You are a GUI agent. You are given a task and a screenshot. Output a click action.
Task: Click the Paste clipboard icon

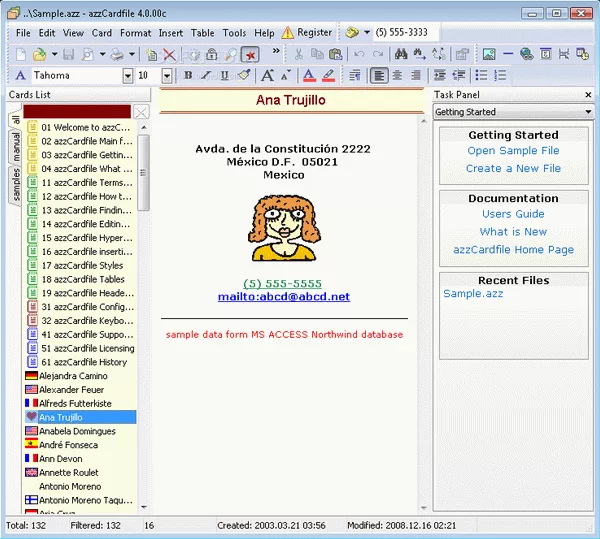click(336, 54)
